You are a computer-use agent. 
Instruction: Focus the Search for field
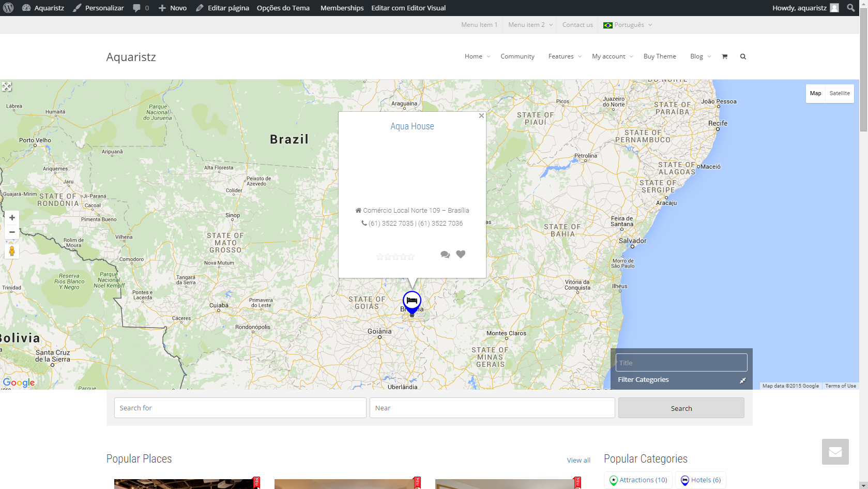tap(240, 408)
